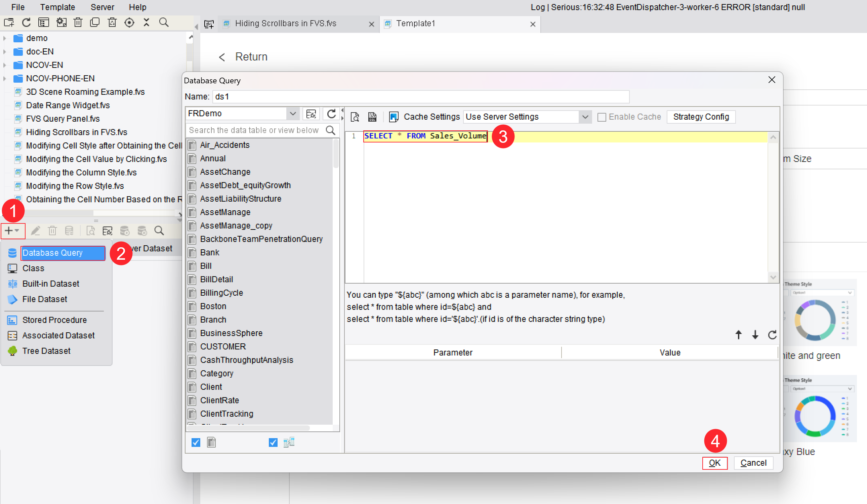Open the Server menu
Viewport: 867px width, 504px height.
pos(102,7)
